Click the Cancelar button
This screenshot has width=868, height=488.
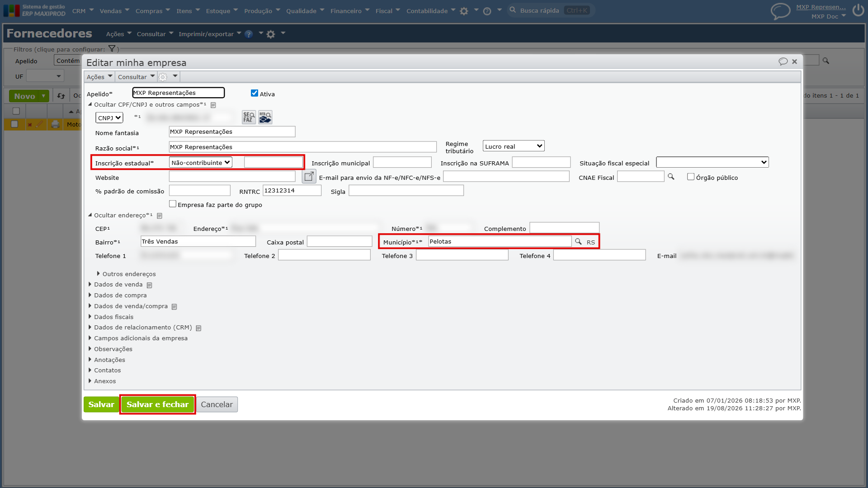217,404
